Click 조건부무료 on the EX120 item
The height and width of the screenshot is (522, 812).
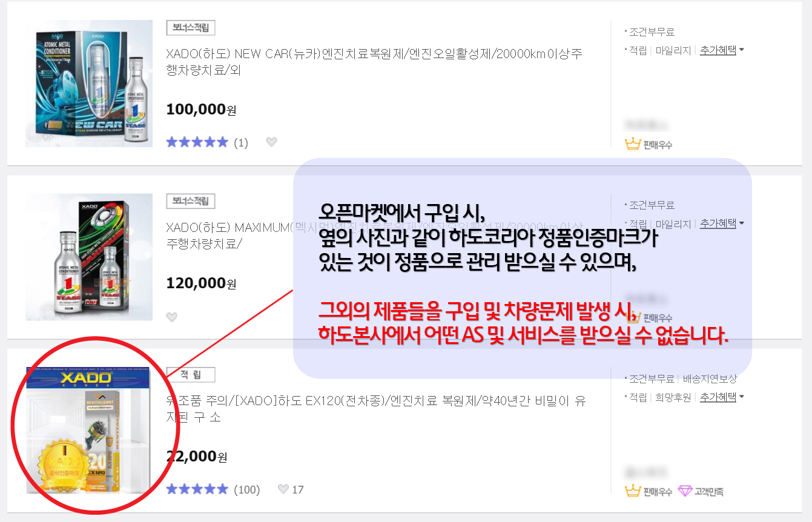652,379
